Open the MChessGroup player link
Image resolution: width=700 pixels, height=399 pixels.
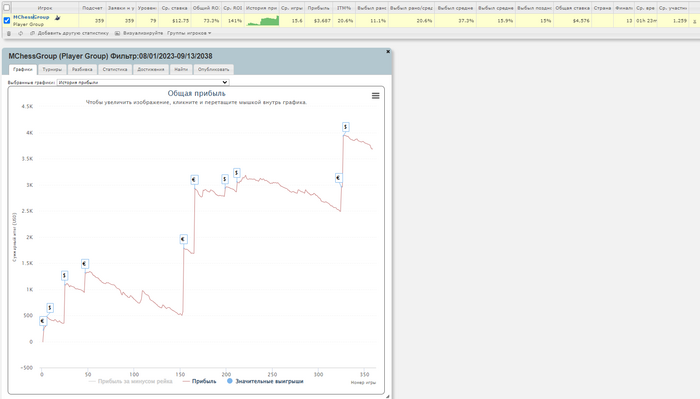[31, 17]
